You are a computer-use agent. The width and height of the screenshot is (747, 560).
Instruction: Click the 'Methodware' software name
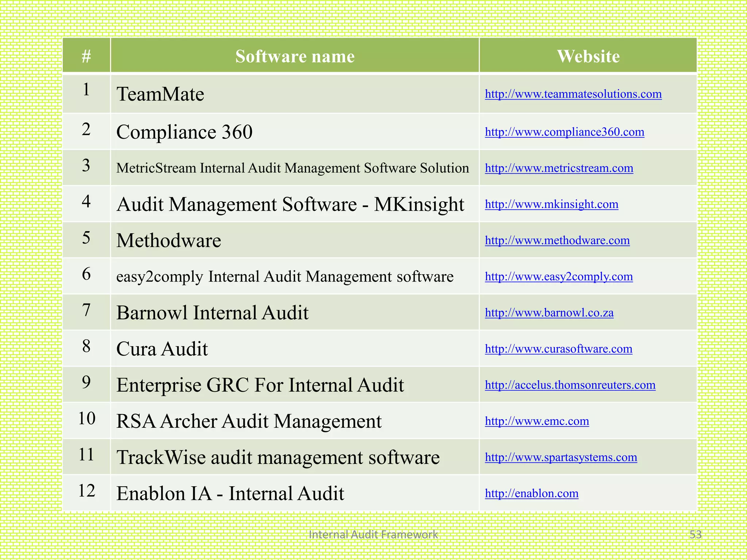[x=169, y=240]
